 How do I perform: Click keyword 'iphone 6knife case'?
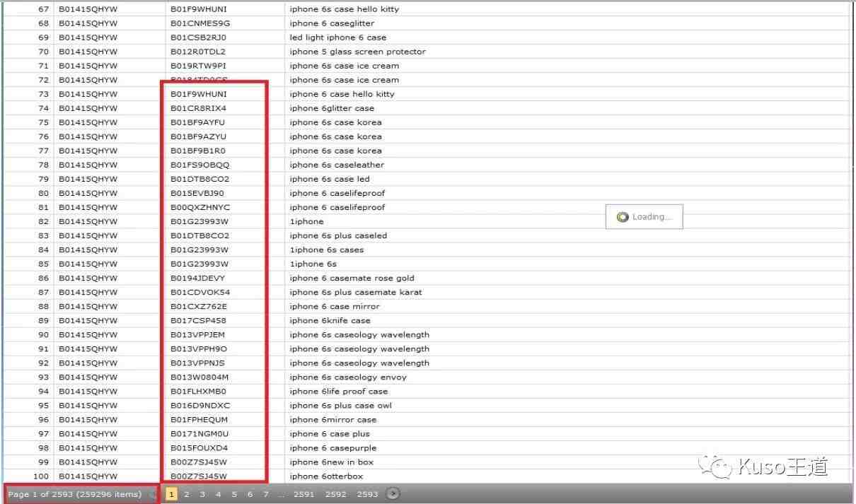(x=330, y=320)
